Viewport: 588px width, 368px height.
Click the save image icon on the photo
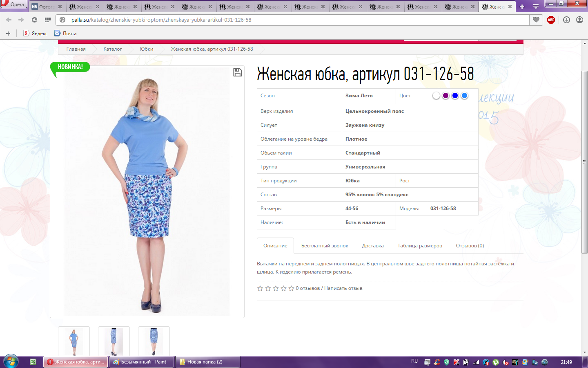coord(237,72)
